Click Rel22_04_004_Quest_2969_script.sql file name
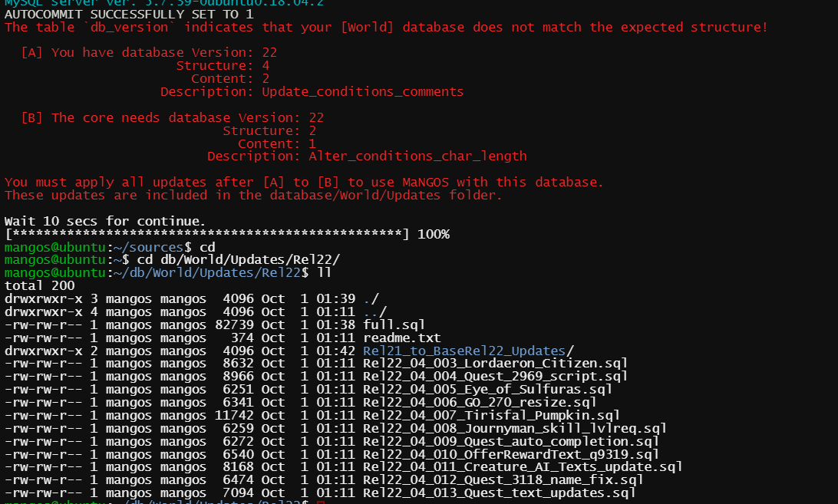This screenshot has height=504, width=838. 495,377
